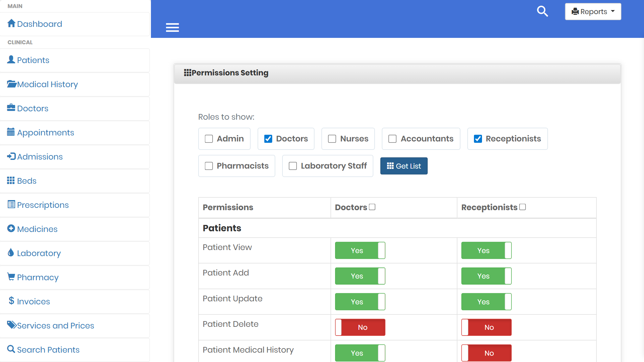Uncheck the Doctors role checkbox

coord(268,139)
